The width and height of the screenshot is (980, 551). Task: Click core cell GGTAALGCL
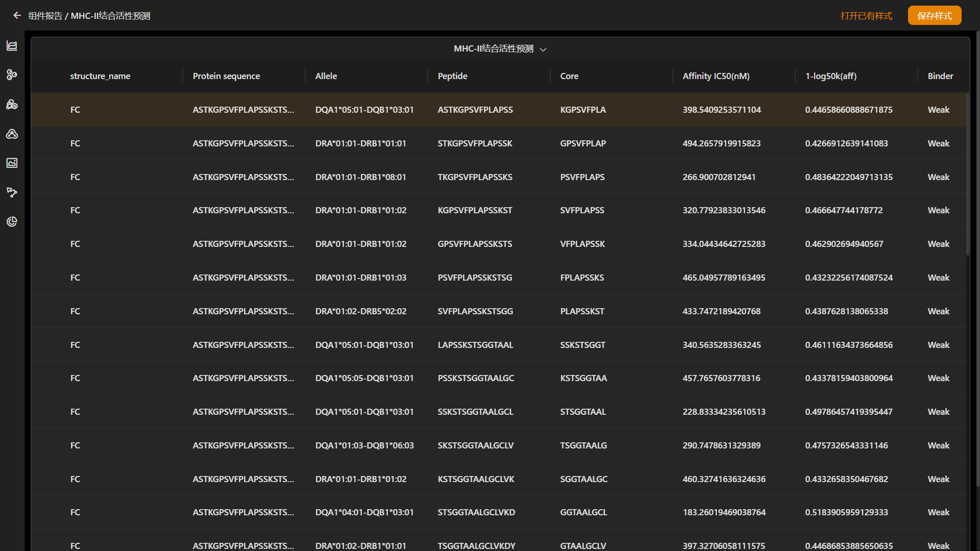[583, 512]
